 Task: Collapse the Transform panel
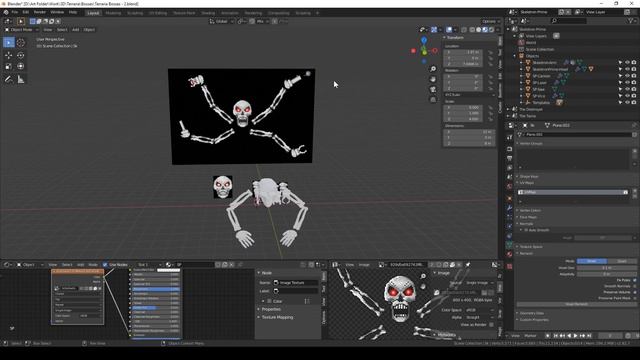point(444,38)
